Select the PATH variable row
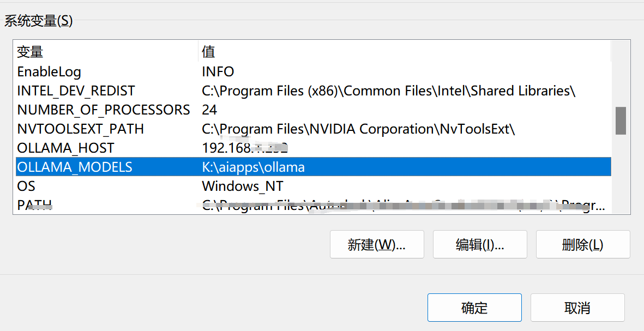This screenshot has width=644, height=331. click(x=314, y=205)
